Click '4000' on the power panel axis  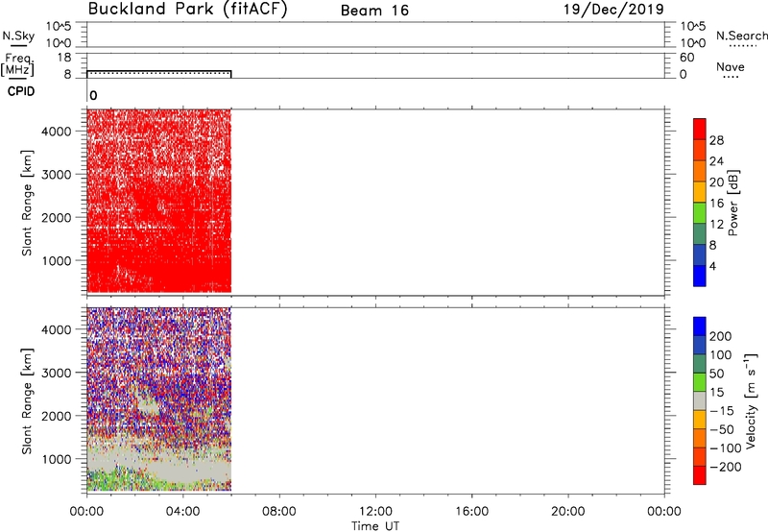pyautogui.click(x=56, y=132)
